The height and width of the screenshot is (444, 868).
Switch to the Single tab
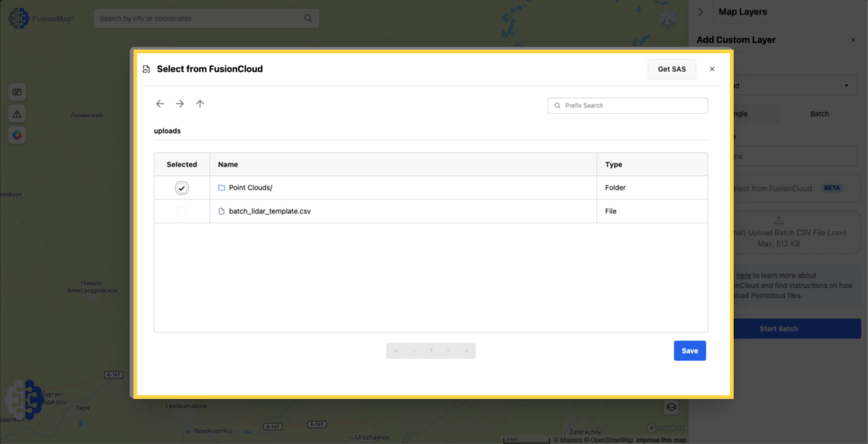756,114
